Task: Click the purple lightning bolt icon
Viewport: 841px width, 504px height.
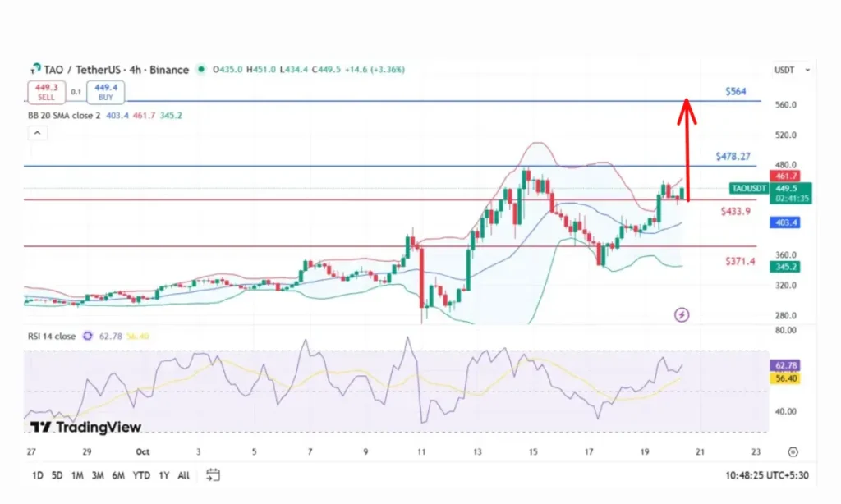Action: [x=681, y=314]
